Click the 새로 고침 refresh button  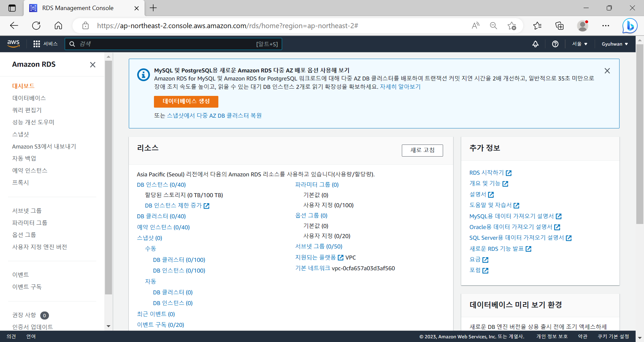coord(422,150)
